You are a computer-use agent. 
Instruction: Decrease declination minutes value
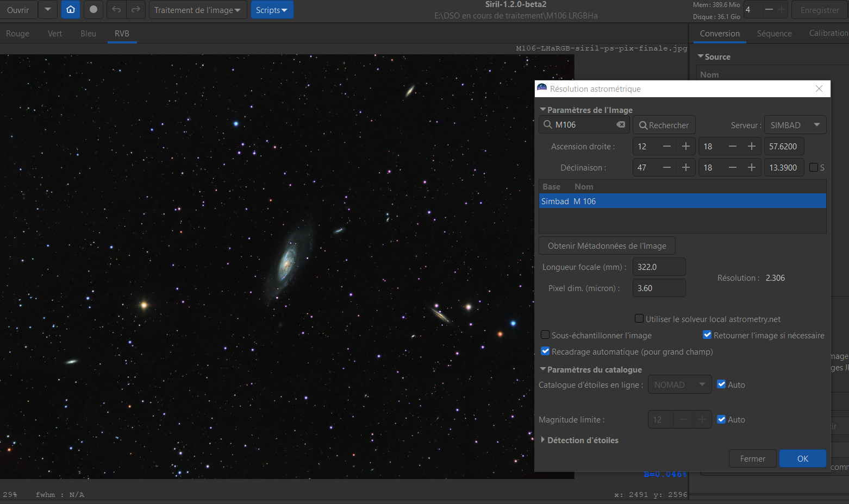733,168
